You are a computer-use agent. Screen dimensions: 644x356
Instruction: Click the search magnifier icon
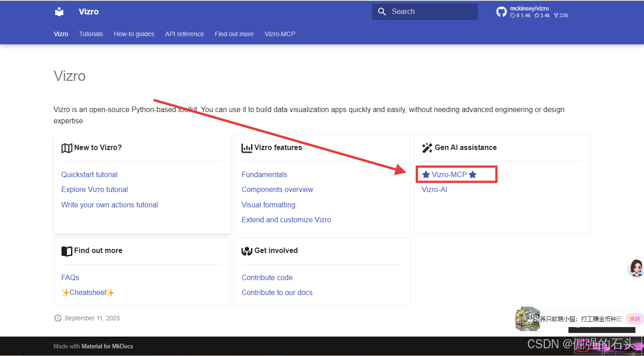tap(382, 12)
